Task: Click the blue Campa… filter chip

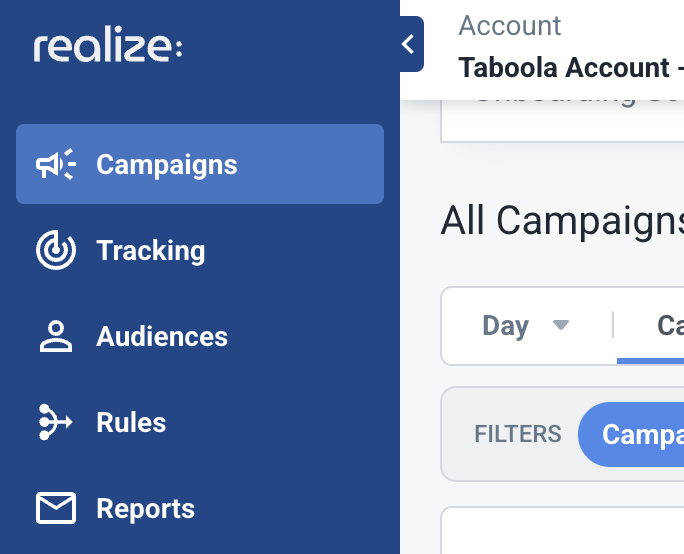Action: pyautogui.click(x=631, y=434)
